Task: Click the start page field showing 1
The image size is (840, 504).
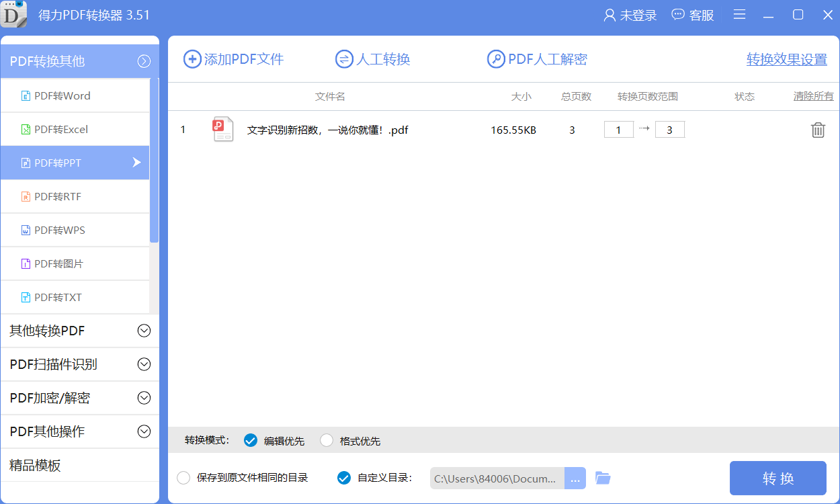Action: coord(619,130)
